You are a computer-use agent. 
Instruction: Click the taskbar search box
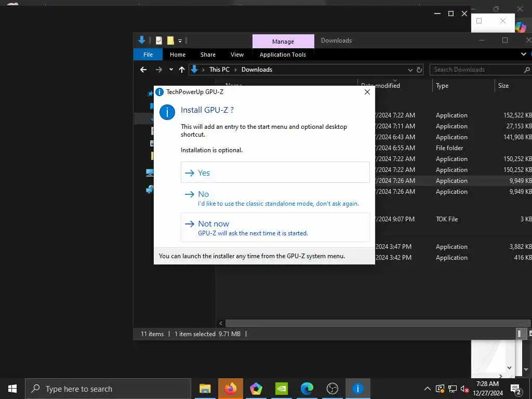[108, 389]
